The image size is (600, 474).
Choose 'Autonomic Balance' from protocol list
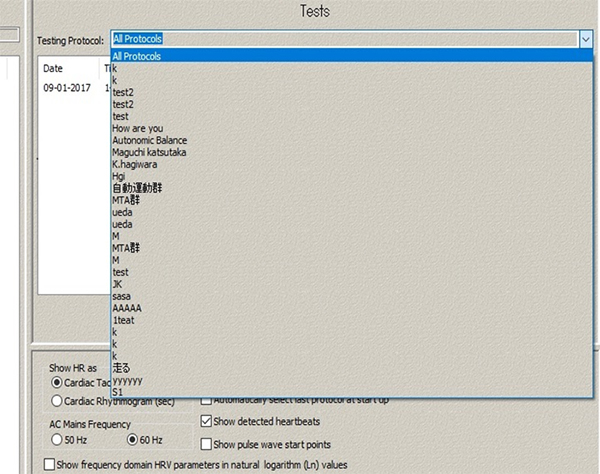[x=149, y=141]
